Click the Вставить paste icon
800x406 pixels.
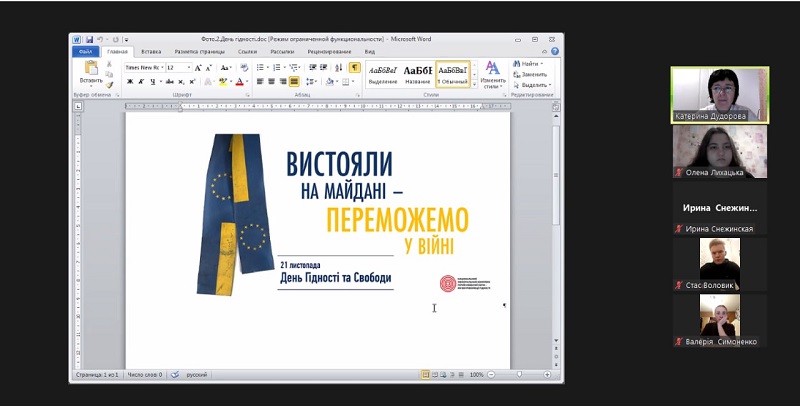pos(91,68)
